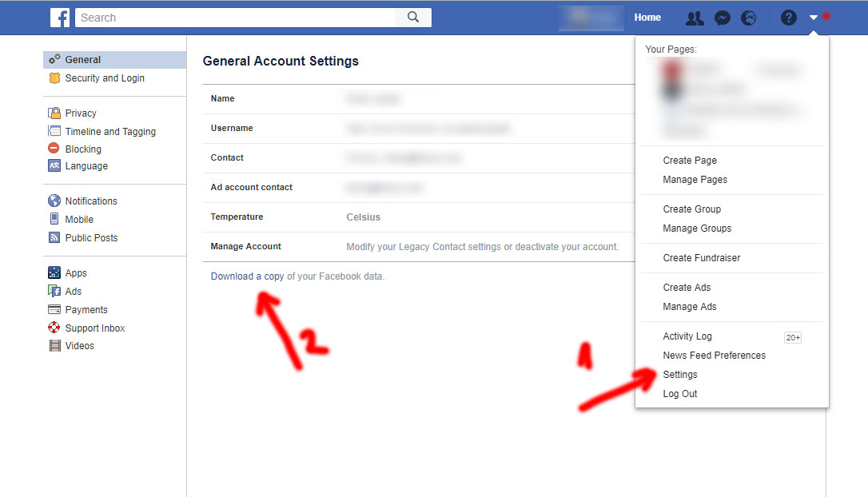
Task: Expand the search field magnifier
Action: (412, 17)
